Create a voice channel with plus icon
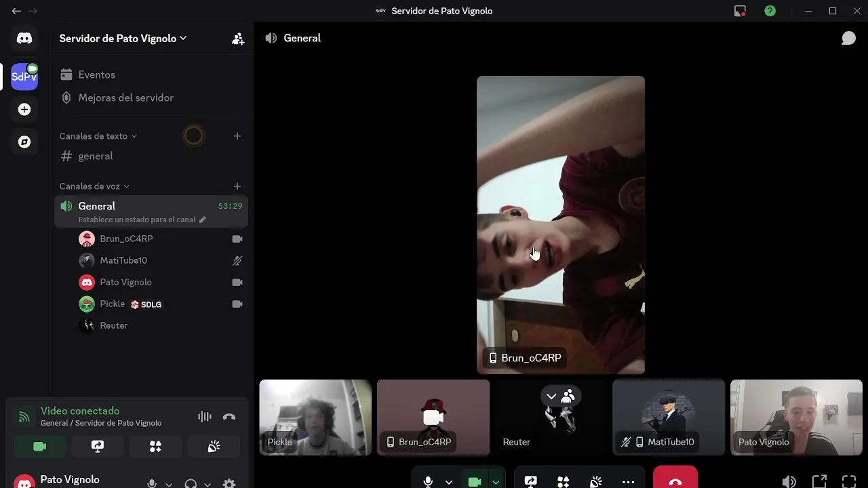Image resolution: width=868 pixels, height=488 pixels. tap(237, 186)
